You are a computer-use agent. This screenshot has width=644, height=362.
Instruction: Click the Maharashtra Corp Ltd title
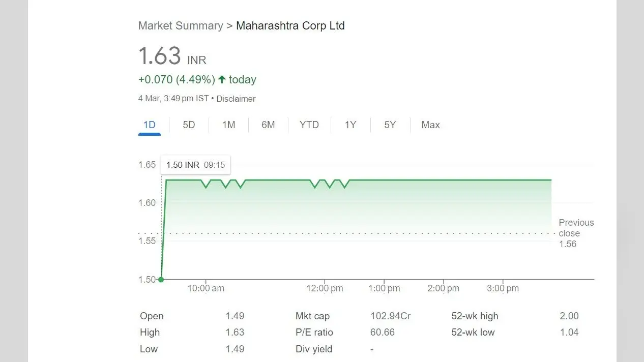pyautogui.click(x=290, y=26)
